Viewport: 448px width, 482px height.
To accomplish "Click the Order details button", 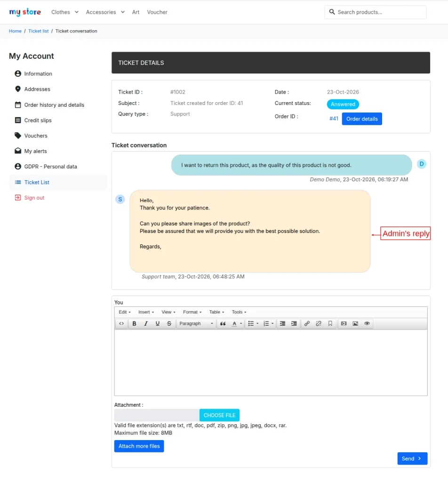I will [x=362, y=119].
